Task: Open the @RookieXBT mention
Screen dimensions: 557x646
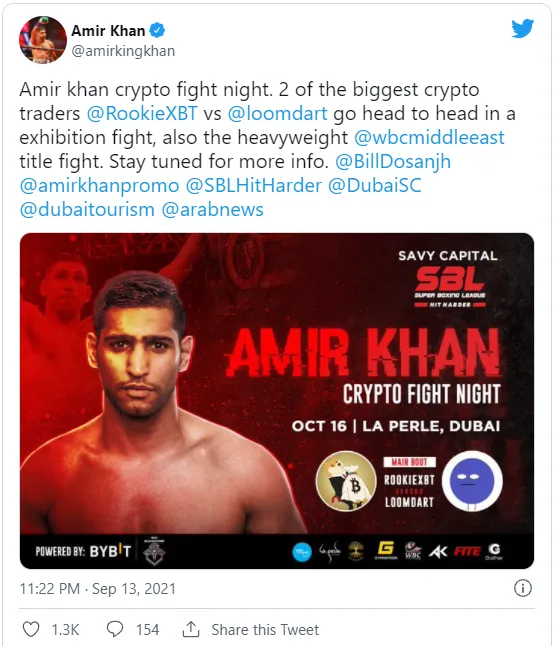Action: click(x=142, y=113)
